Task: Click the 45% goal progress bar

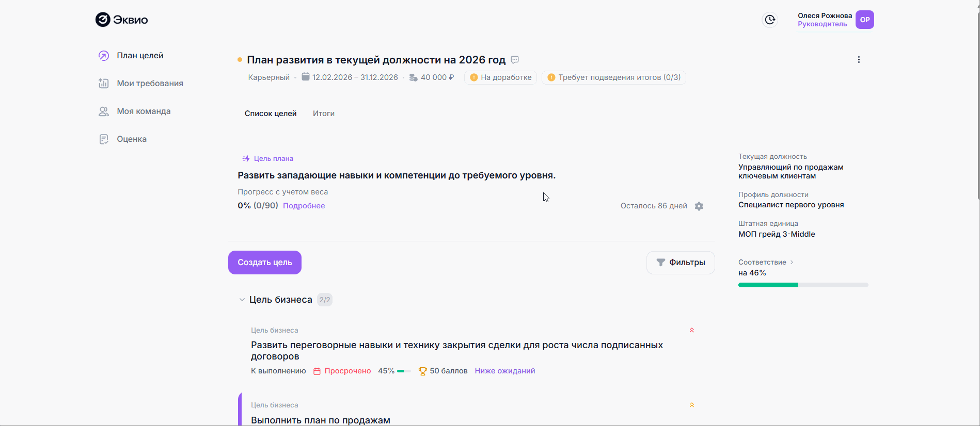Action: pyautogui.click(x=404, y=371)
